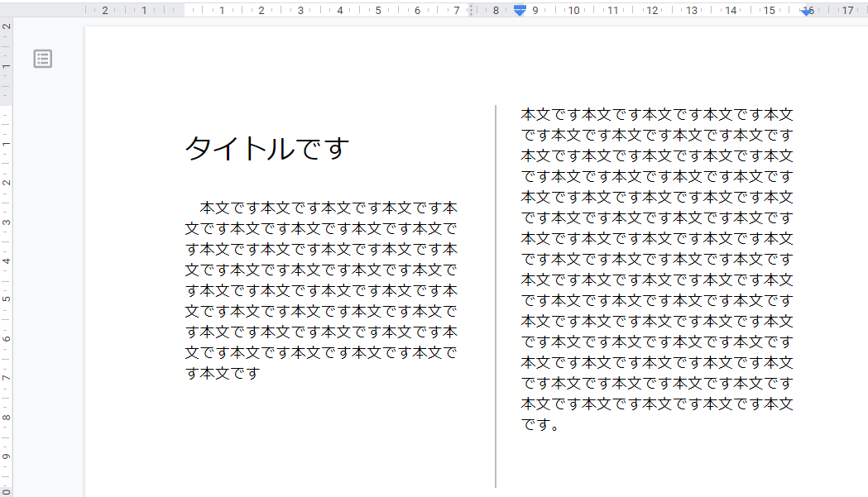Image resolution: width=868 pixels, height=497 pixels.
Task: Click the number 12 on horizontal ruler
Action: pyautogui.click(x=652, y=11)
